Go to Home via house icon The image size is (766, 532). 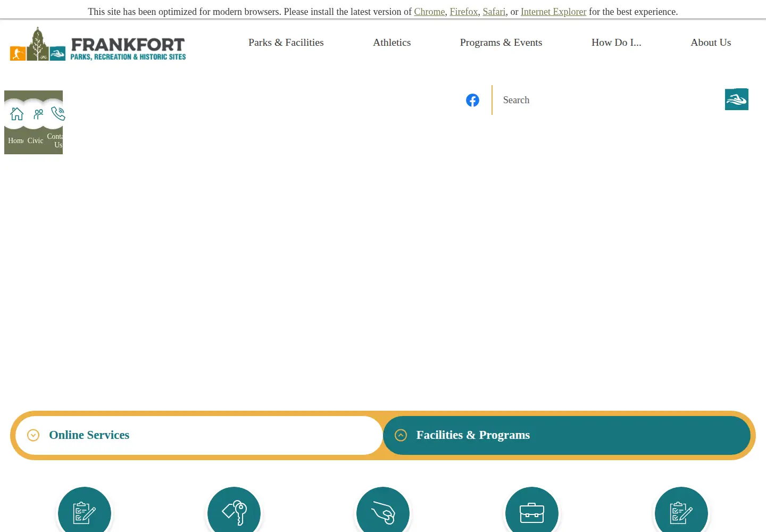click(x=16, y=114)
